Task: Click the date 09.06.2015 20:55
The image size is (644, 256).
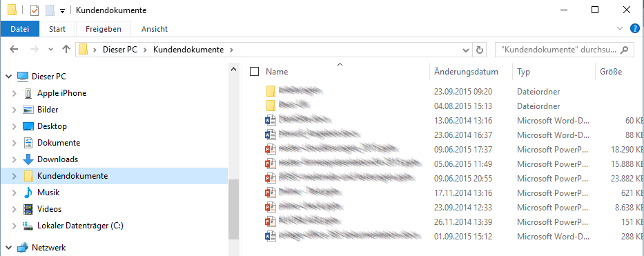Action: point(463,179)
